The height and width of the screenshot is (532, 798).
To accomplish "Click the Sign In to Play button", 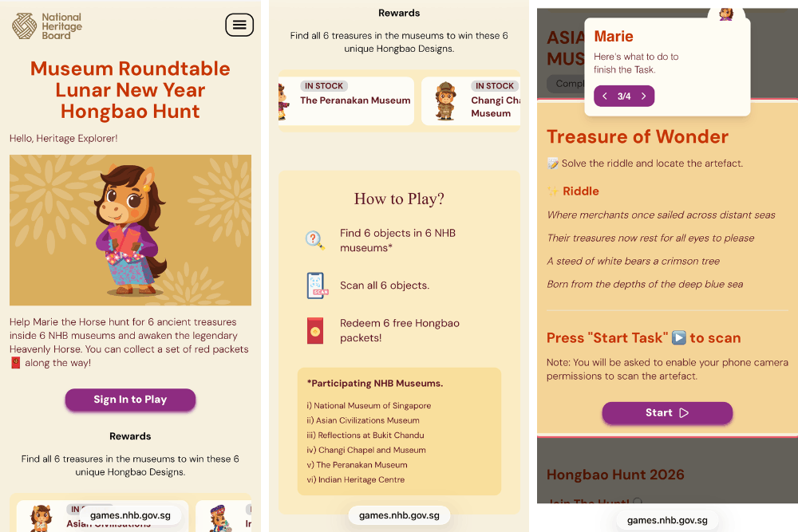I will [x=130, y=400].
